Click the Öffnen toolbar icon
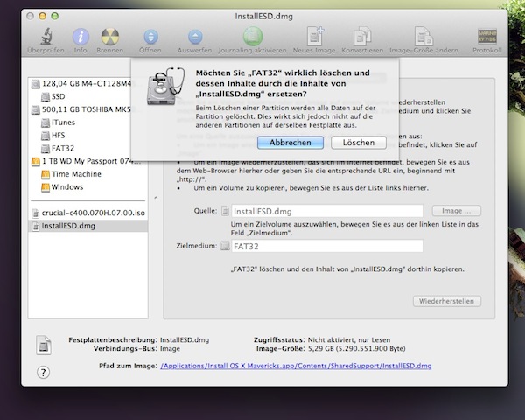The image size is (525, 420). click(x=150, y=37)
